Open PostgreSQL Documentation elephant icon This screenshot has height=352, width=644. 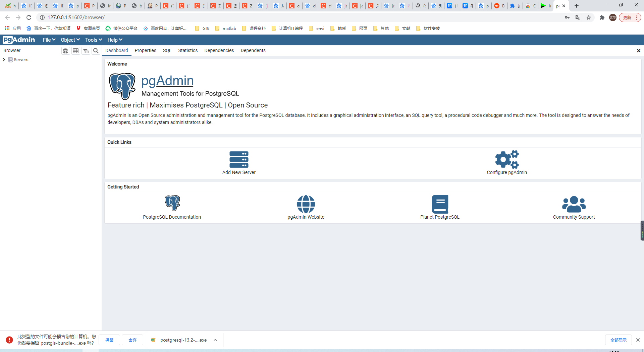coord(172,203)
